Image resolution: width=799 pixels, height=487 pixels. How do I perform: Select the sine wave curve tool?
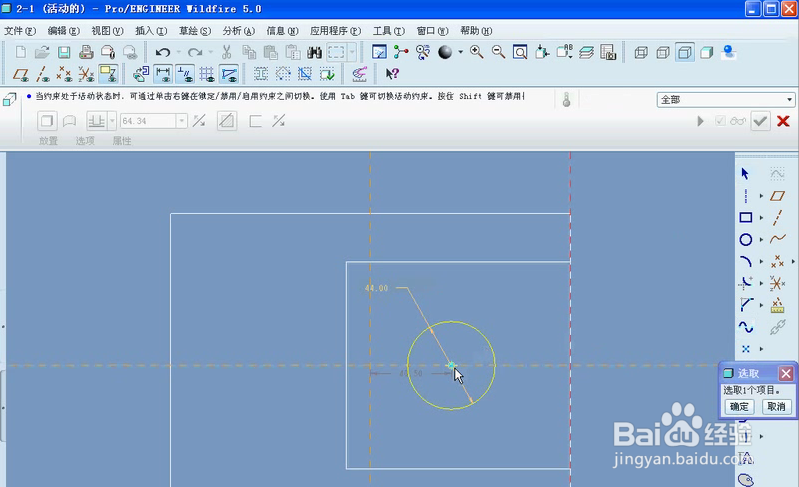[745, 327]
